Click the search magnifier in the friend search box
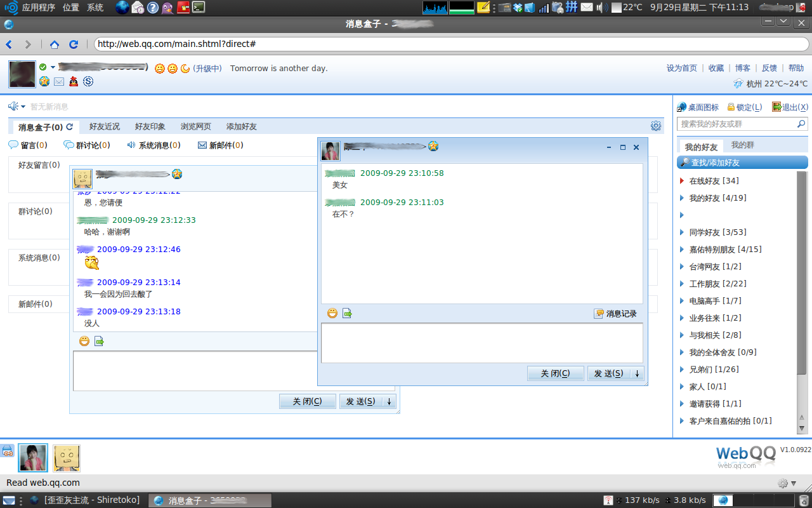Viewport: 812px width, 508px height. point(801,124)
